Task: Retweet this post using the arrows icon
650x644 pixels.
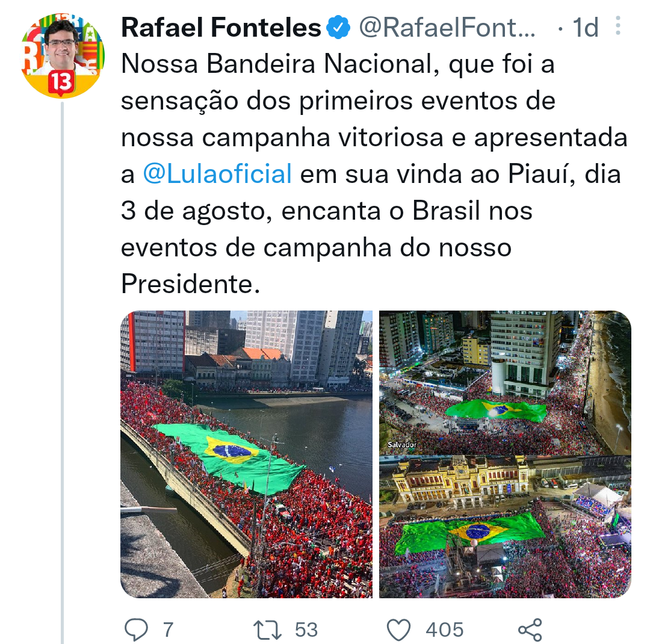Action: (x=267, y=630)
